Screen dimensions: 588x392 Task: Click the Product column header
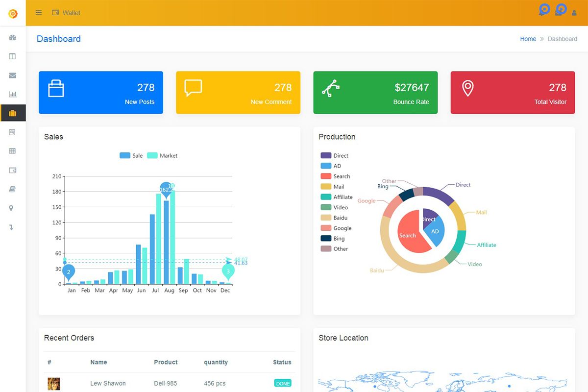pyautogui.click(x=166, y=362)
